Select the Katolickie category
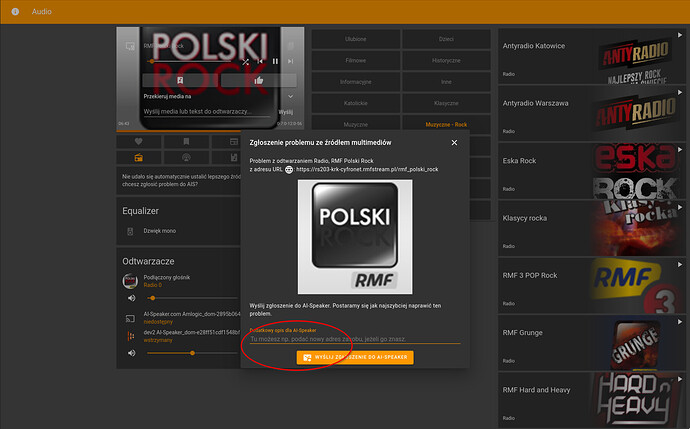 [x=356, y=103]
